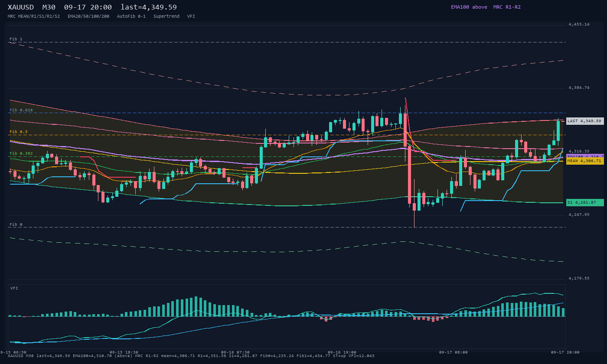The height and width of the screenshot is (364, 607).
Task: Click the yellow MEAN 4,306.71 price tag
Action: (x=585, y=161)
